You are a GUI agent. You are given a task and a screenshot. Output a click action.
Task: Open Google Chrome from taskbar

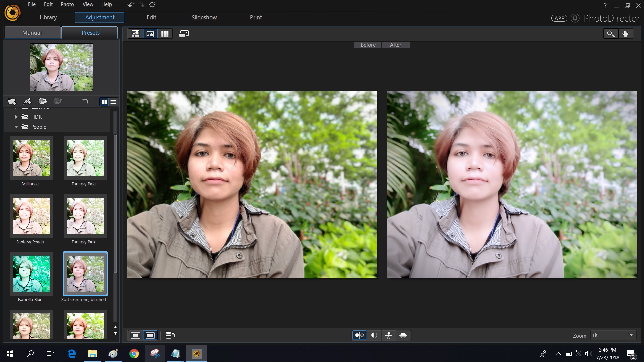134,354
